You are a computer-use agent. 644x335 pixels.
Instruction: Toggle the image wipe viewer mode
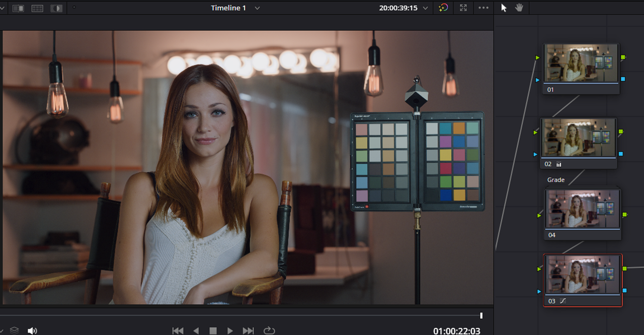(x=18, y=8)
